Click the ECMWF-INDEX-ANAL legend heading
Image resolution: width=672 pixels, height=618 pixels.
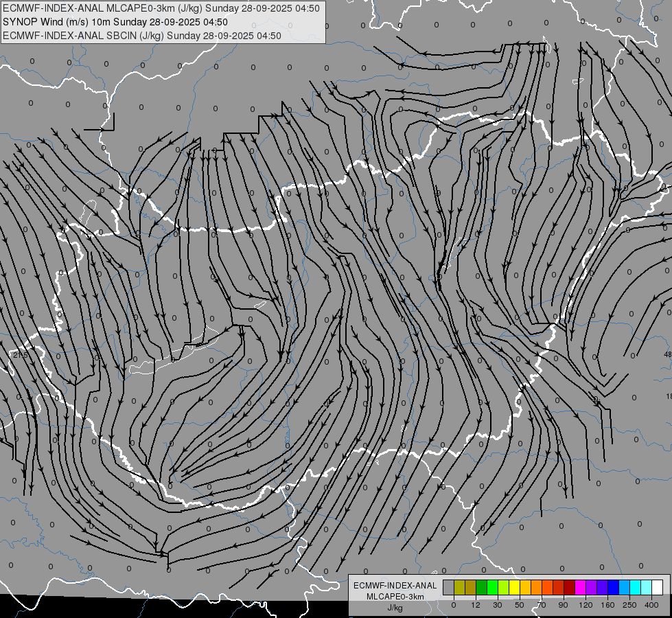point(395,586)
